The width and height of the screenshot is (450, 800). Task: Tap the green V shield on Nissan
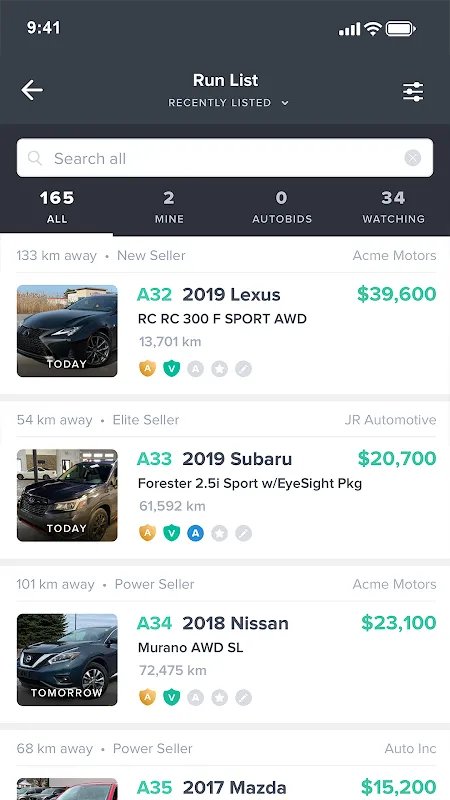coord(171,697)
